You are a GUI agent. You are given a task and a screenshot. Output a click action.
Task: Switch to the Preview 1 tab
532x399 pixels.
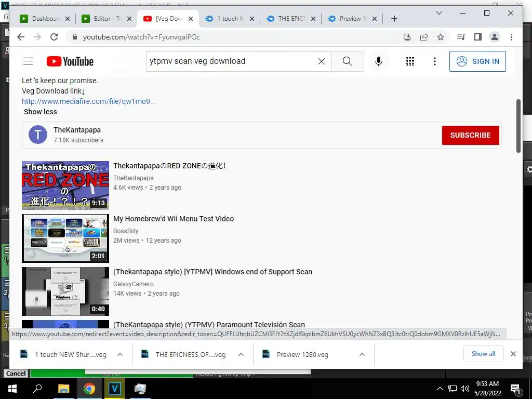point(348,19)
